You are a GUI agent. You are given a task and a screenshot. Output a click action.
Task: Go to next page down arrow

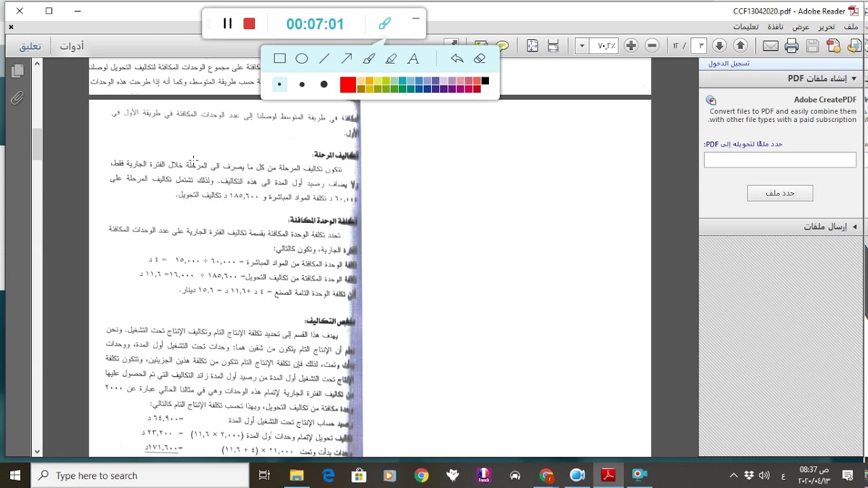719,45
